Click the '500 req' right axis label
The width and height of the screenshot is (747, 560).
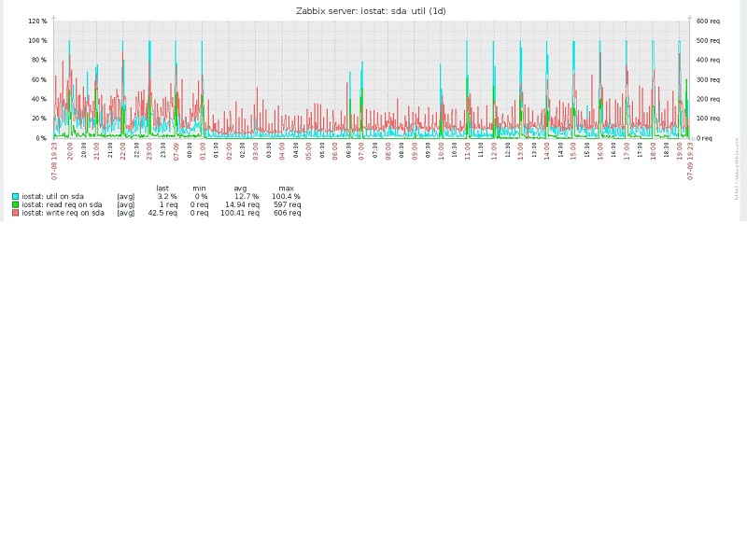pyautogui.click(x=708, y=40)
